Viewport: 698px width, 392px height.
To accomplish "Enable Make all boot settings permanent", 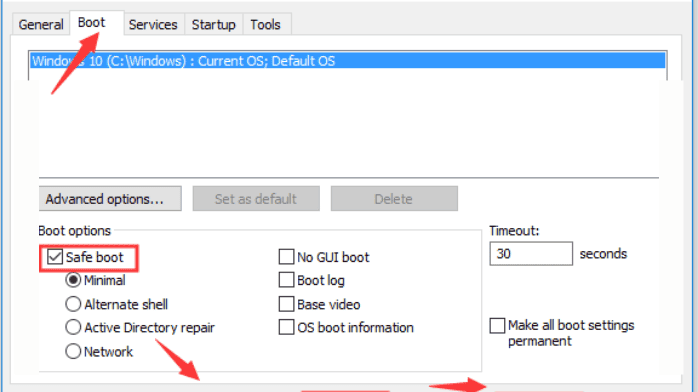I will pos(497,326).
